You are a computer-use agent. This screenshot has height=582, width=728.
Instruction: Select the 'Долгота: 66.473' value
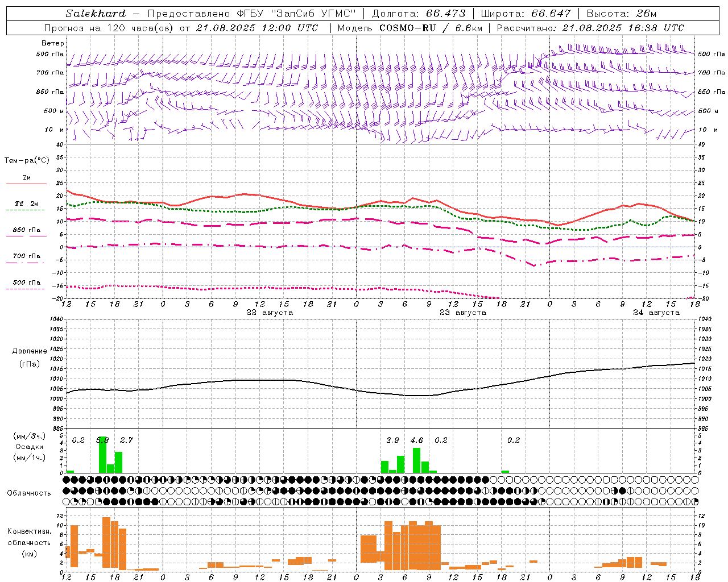pyautogui.click(x=419, y=14)
